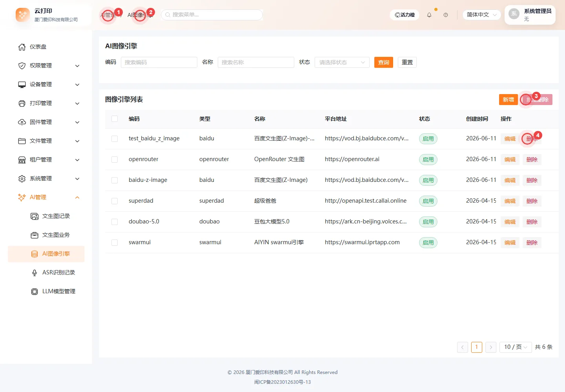Click the search magnifier icon in menu search
The image size is (565, 392).
168,15
